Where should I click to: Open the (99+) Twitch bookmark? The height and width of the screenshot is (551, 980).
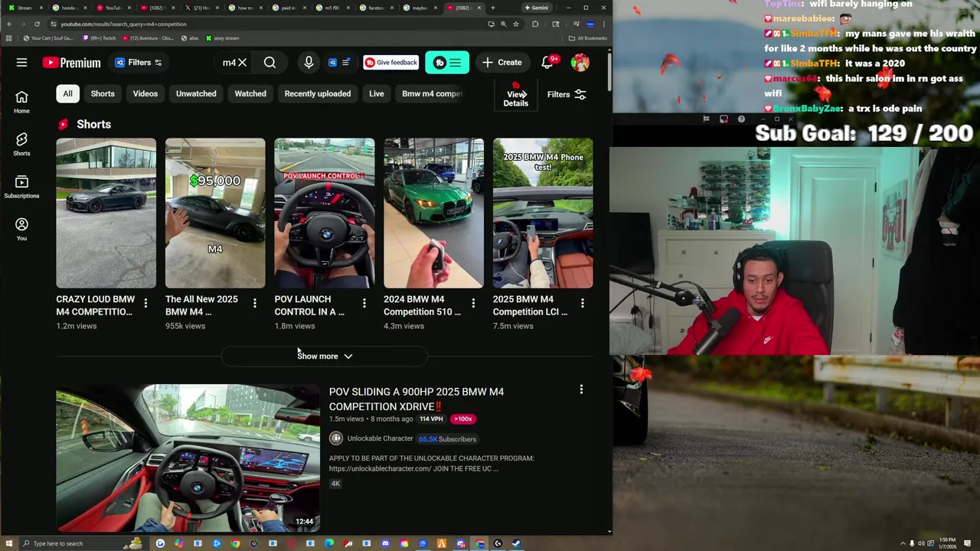[99, 38]
